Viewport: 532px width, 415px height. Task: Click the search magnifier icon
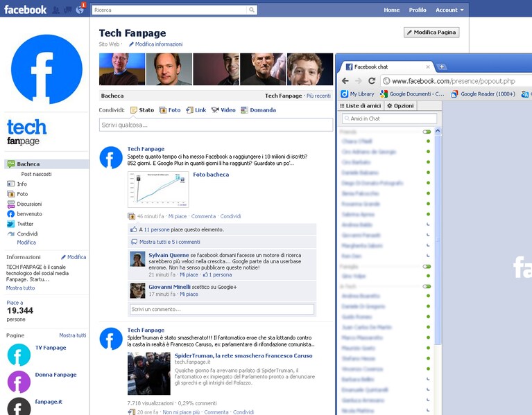252,10
